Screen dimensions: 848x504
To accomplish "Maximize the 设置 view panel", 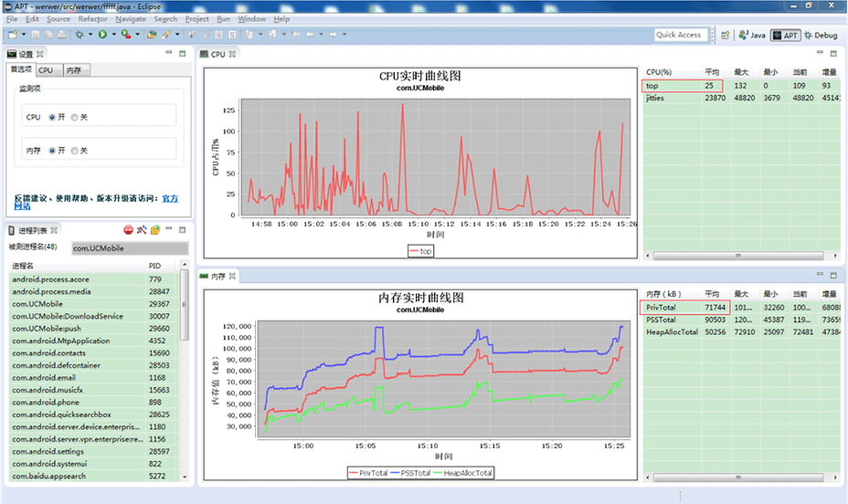I will click(182, 54).
